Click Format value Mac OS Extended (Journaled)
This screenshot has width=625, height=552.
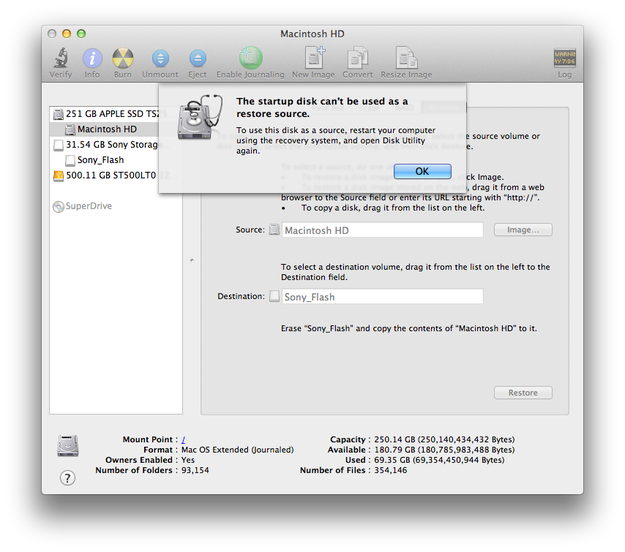[x=237, y=450]
